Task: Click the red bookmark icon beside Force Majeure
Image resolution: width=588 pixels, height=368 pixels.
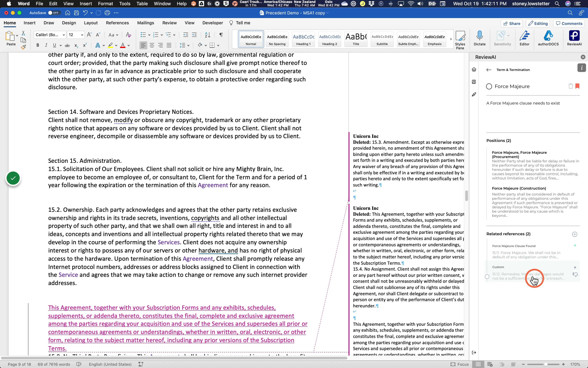Action: [x=577, y=86]
